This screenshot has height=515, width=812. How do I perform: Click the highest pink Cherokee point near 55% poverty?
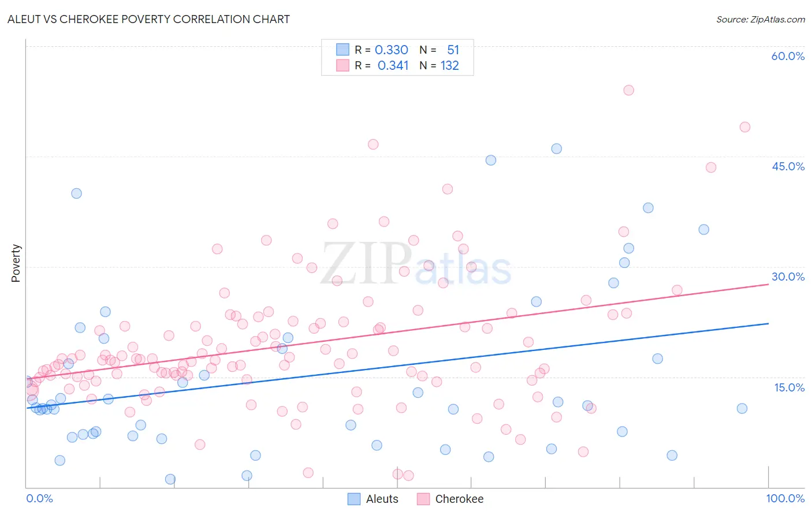pyautogui.click(x=629, y=90)
